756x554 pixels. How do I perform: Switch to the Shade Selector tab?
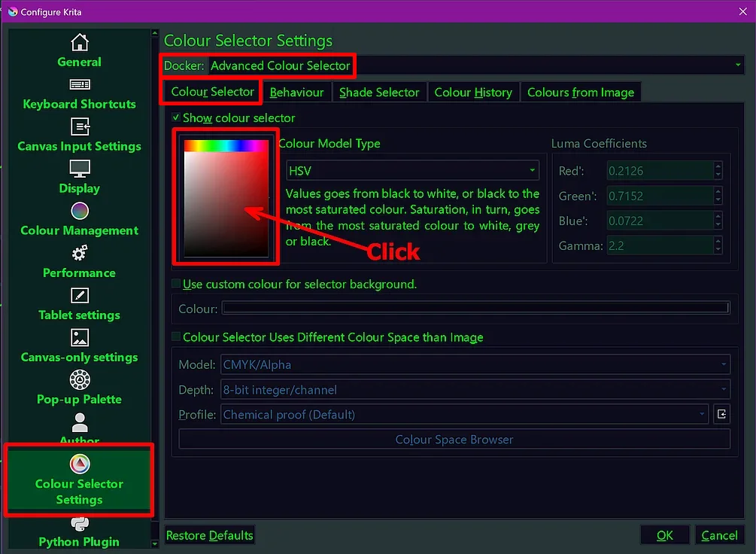(x=379, y=92)
